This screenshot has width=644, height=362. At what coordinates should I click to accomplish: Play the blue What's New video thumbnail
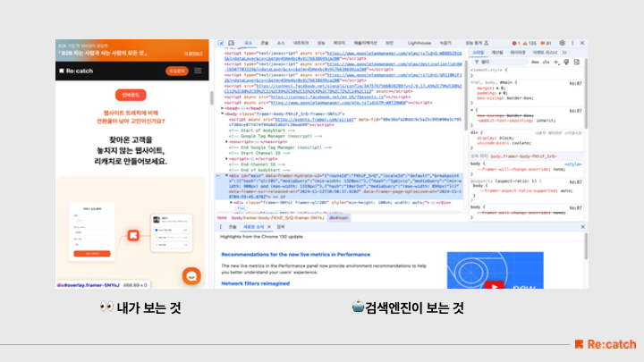point(496,270)
